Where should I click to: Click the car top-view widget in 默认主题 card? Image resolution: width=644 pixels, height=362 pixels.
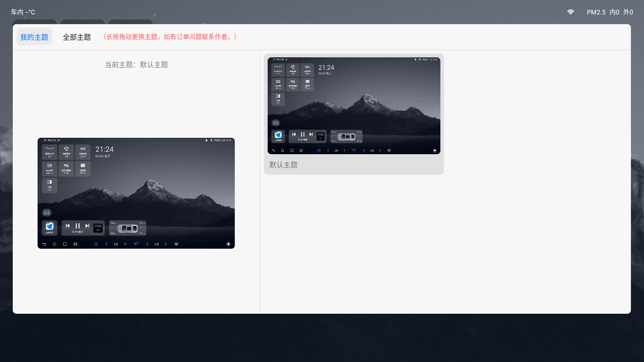point(346,136)
